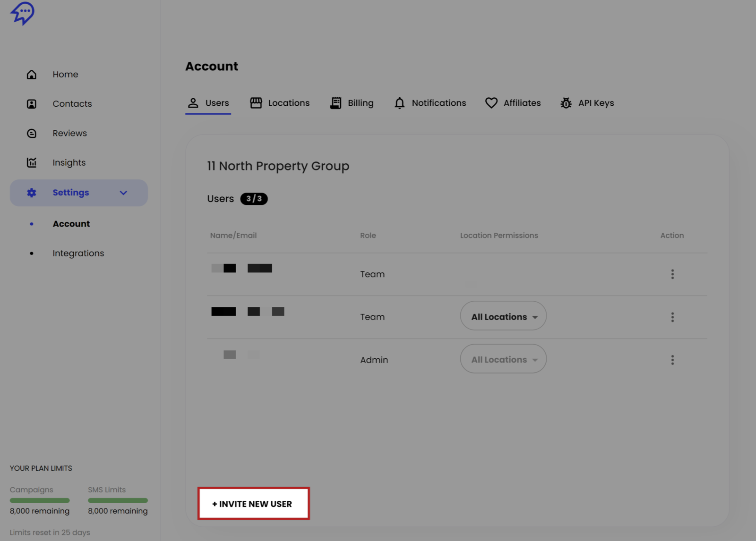Image resolution: width=756 pixels, height=541 pixels.
Task: Click the Affiliates heart icon
Action: (x=491, y=103)
